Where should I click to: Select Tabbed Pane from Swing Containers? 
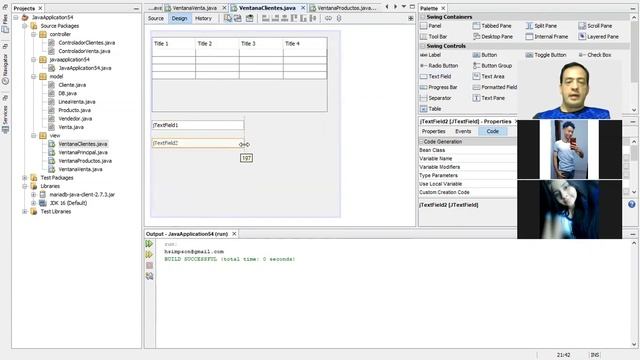point(492,26)
